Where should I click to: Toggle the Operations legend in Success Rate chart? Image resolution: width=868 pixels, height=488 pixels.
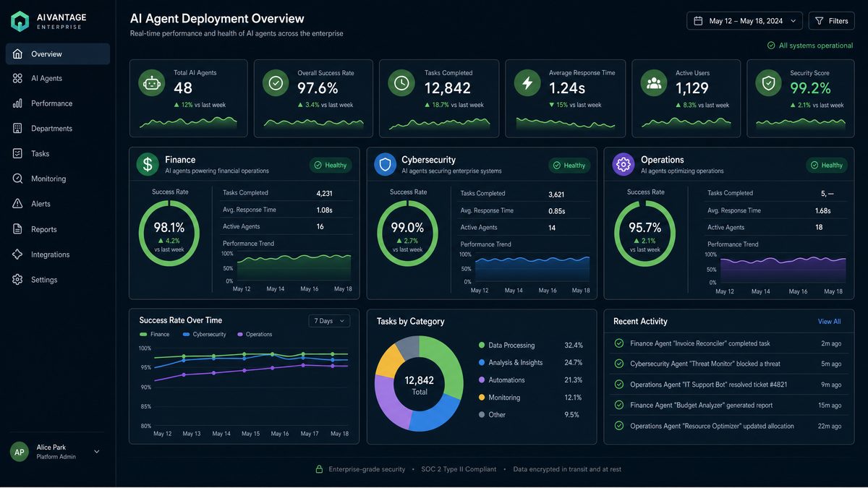[x=254, y=334]
